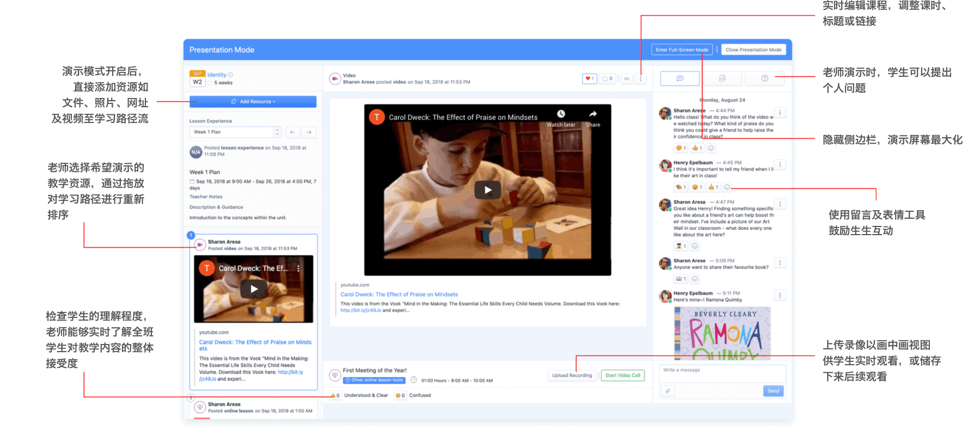Image resolution: width=980 pixels, height=436 pixels.
Task: Open comments on the video post
Action: (608, 79)
